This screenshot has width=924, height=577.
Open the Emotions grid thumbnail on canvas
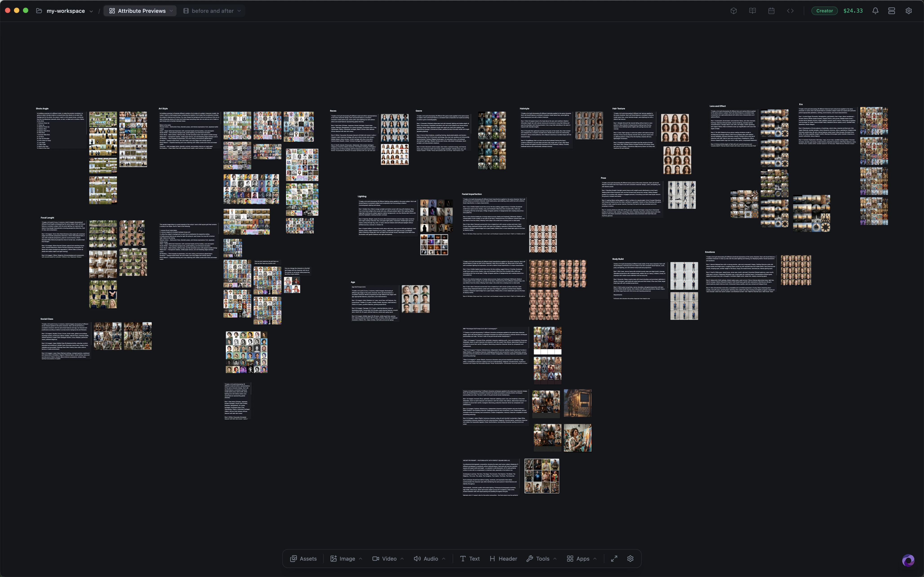pyautogui.click(x=796, y=270)
